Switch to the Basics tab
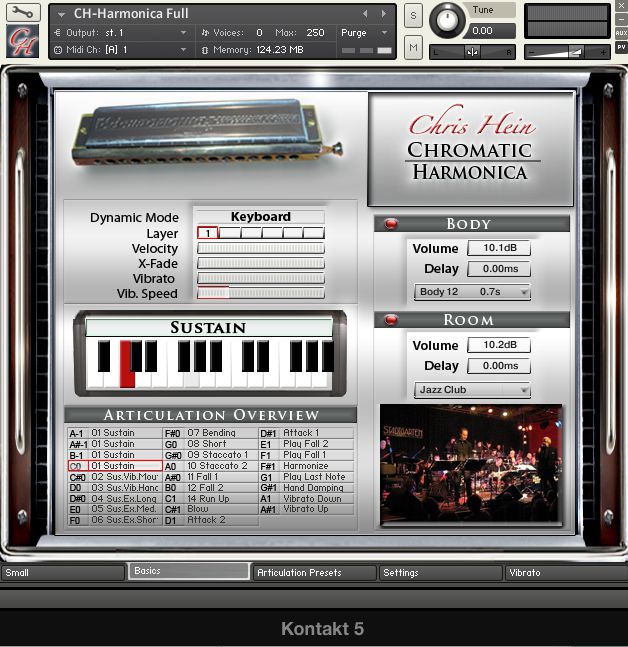Viewport: 628px width, 647px height. click(189, 571)
